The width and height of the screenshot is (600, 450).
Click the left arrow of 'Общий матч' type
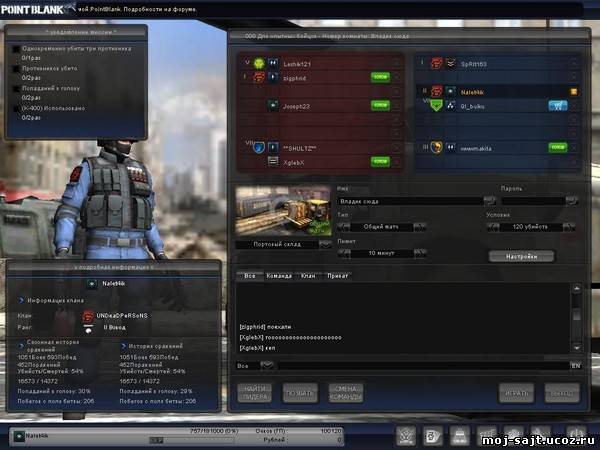pyautogui.click(x=344, y=227)
